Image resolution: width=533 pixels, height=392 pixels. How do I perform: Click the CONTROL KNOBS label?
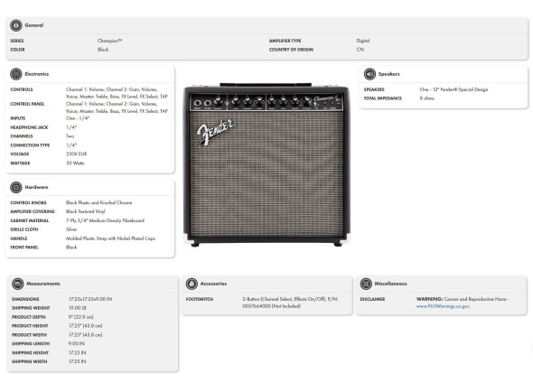[x=28, y=202]
